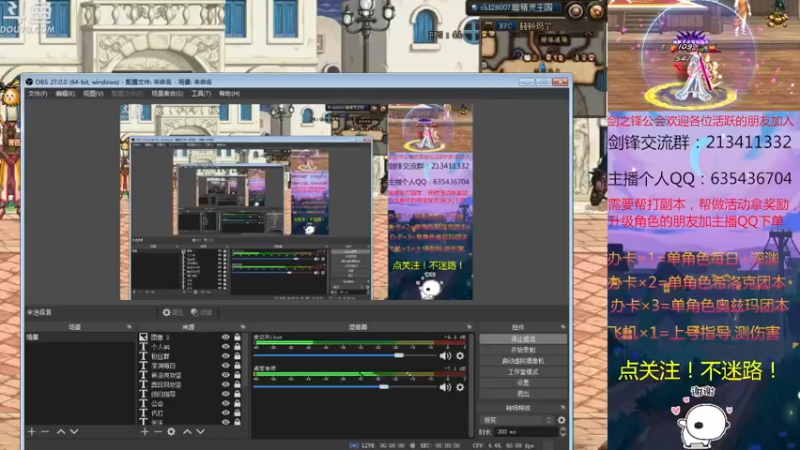Mute the 麦克风/Aux speaker icon

[445, 356]
